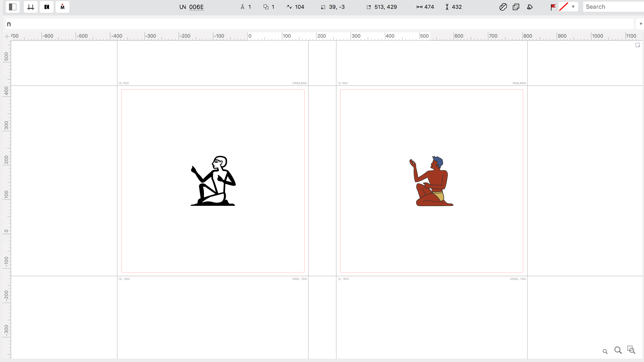
Task: Click the zoom out magnifier at bottom right
Action: click(605, 351)
